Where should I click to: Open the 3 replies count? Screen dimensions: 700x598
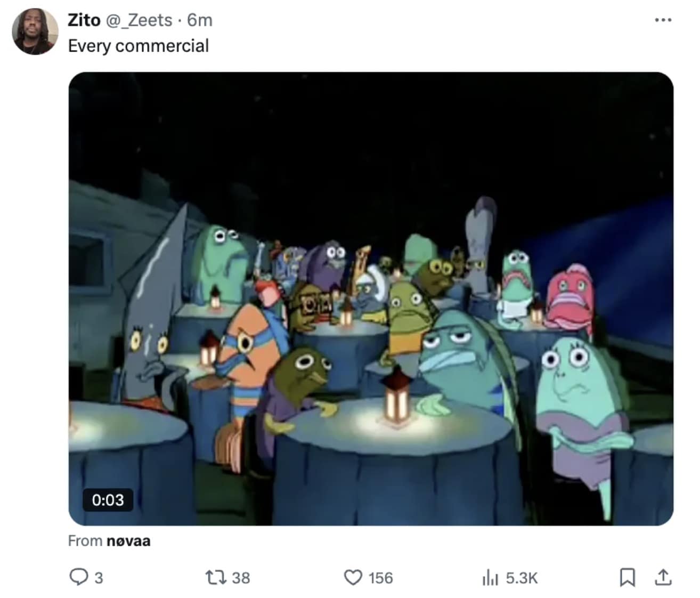click(x=99, y=578)
